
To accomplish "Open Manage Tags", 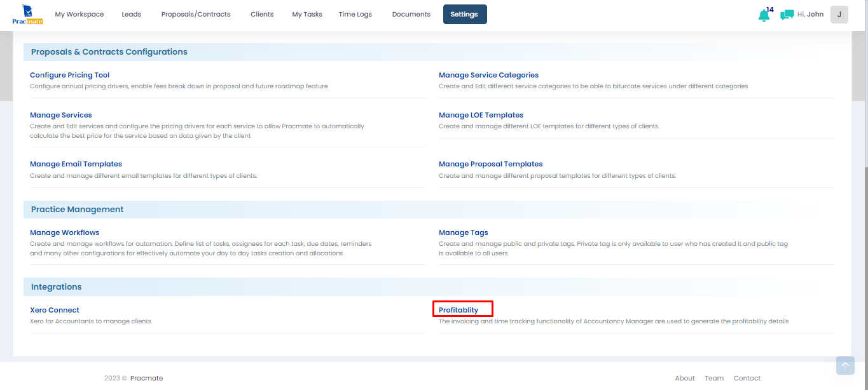I will (x=464, y=232).
